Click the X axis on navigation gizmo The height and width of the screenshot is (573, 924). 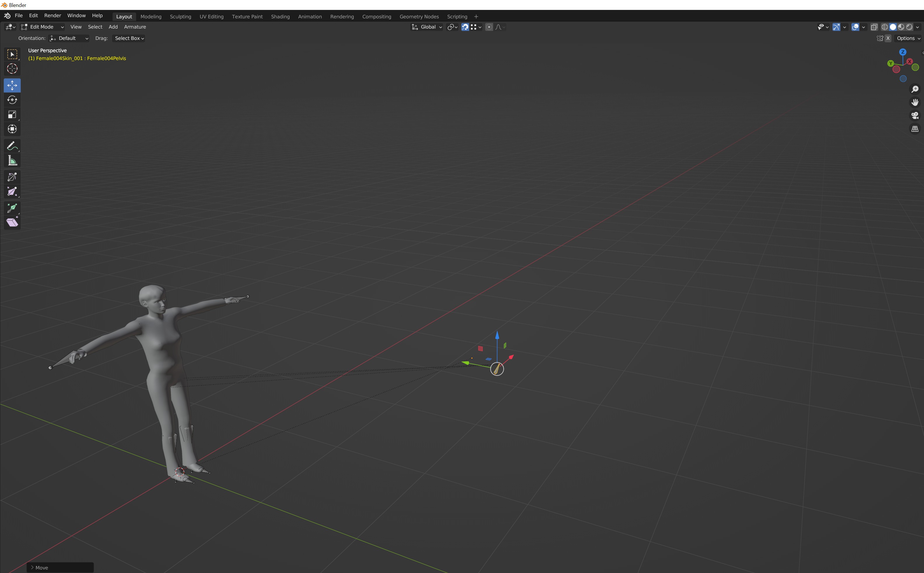coord(909,62)
